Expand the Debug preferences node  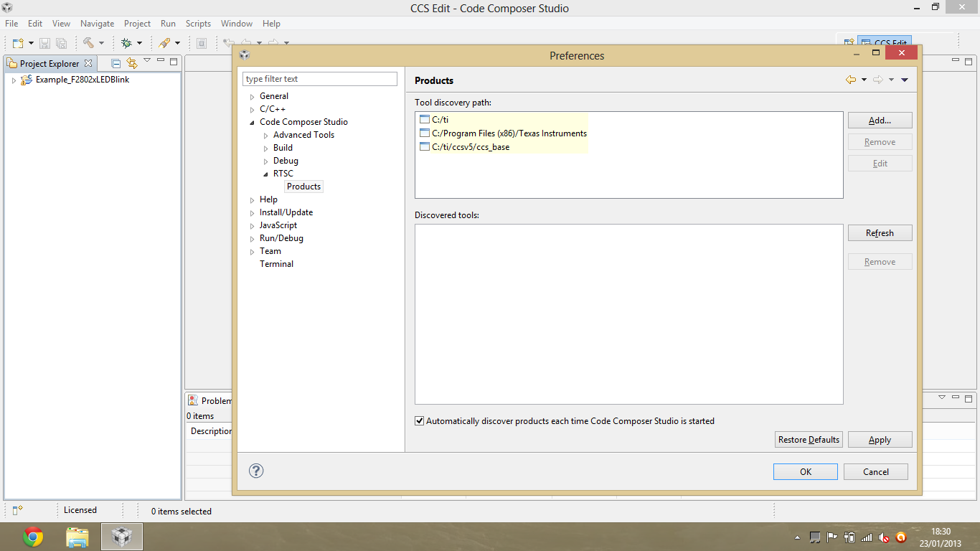tap(265, 161)
